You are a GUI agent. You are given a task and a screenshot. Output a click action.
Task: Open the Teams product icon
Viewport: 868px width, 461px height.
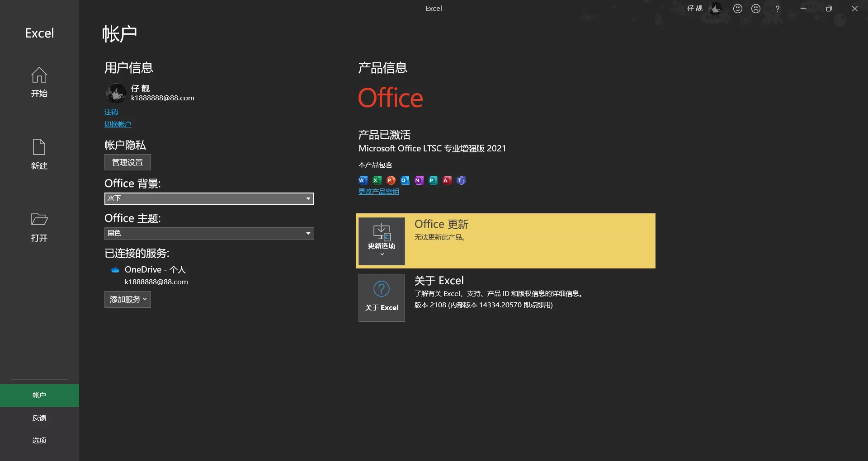pos(461,180)
